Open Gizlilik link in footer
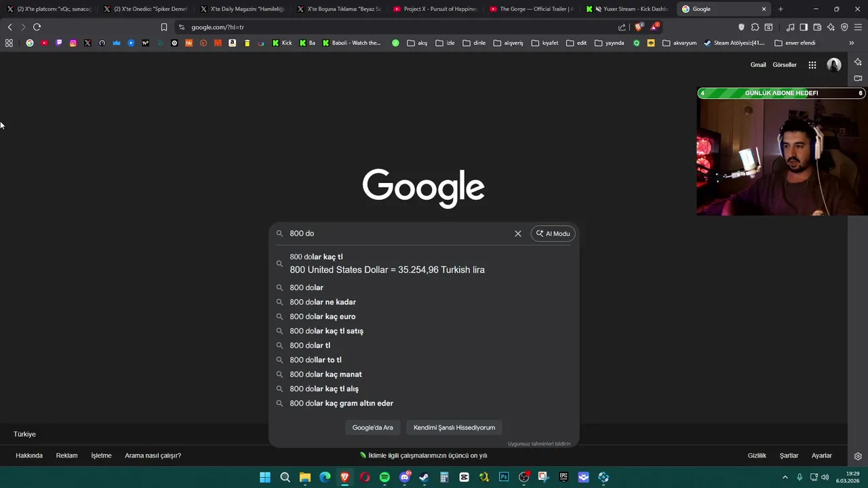The image size is (868, 488). (x=757, y=455)
